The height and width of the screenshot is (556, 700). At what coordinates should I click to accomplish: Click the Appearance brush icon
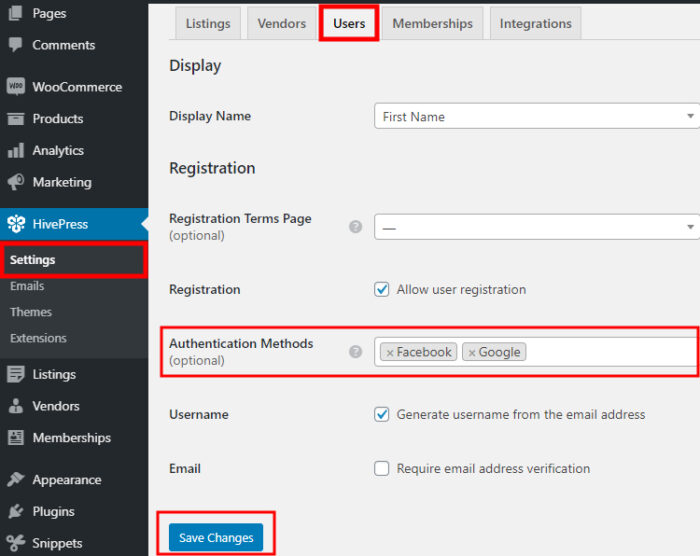pyautogui.click(x=16, y=479)
